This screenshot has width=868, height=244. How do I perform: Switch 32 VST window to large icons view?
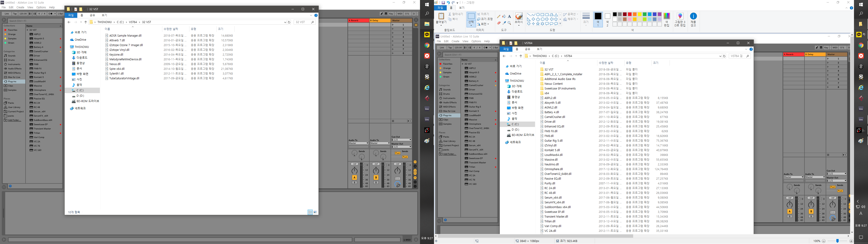315,212
